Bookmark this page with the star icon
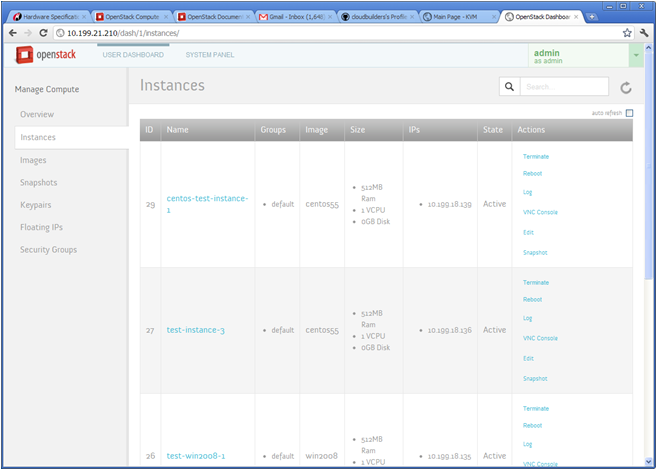 click(627, 33)
